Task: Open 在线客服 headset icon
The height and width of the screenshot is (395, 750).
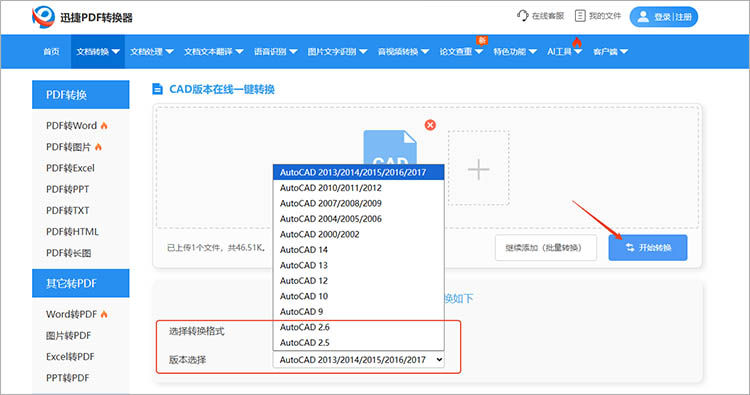Action: (x=522, y=16)
